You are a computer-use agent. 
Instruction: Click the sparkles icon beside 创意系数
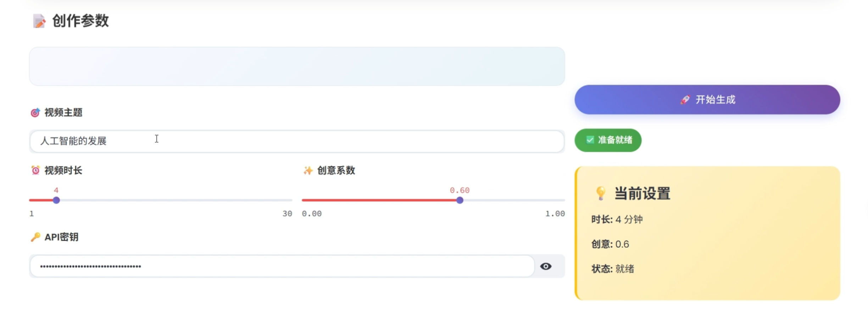pos(307,170)
